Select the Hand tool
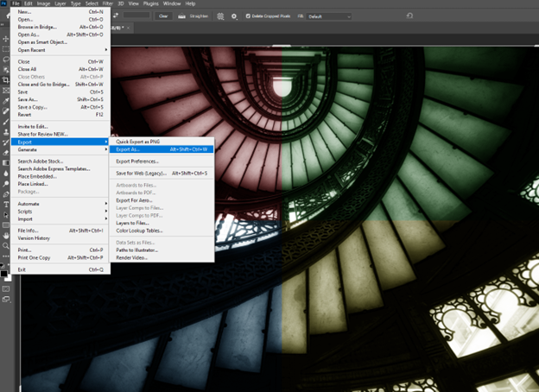The image size is (539, 392). 6,236
